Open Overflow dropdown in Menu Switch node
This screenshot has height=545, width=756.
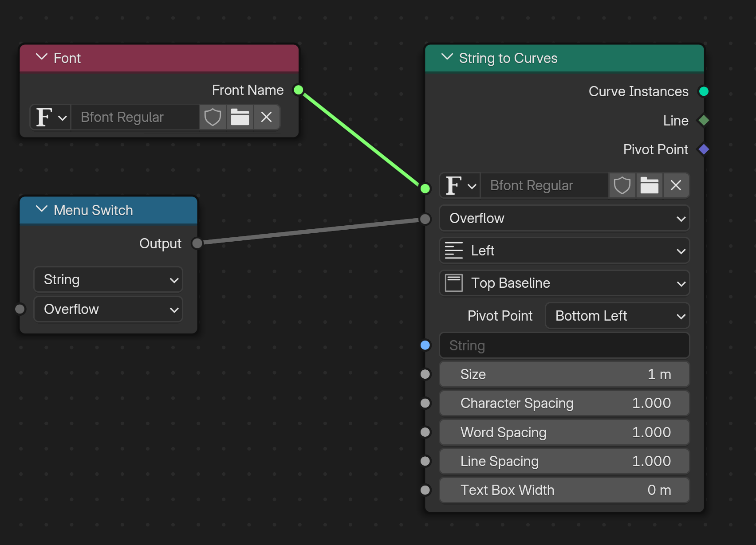pyautogui.click(x=108, y=309)
